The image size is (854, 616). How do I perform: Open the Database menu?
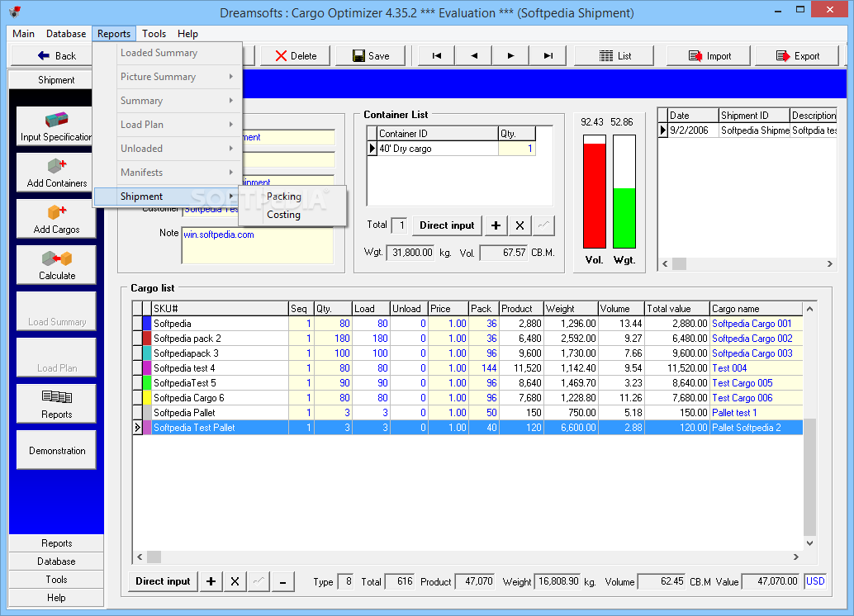66,34
